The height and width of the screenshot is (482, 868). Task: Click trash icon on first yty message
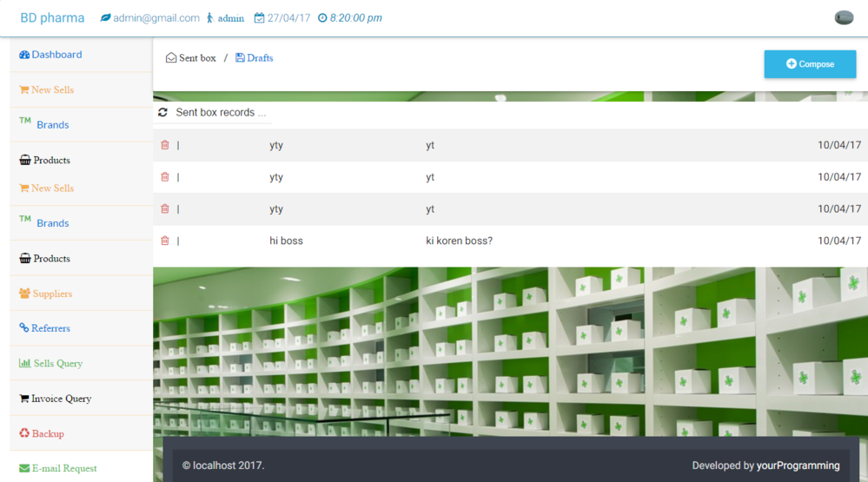click(165, 145)
